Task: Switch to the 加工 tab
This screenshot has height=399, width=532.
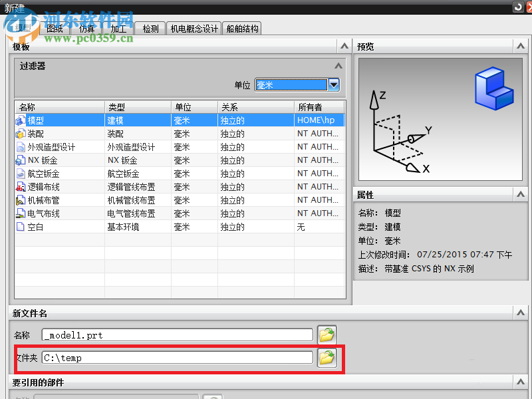Action: (x=119, y=29)
